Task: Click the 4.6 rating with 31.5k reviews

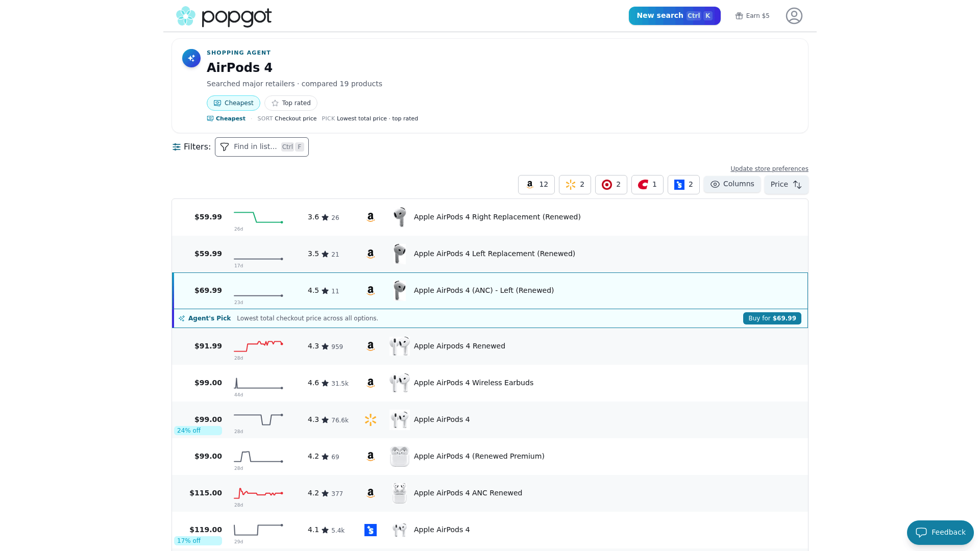Action: pos(328,383)
